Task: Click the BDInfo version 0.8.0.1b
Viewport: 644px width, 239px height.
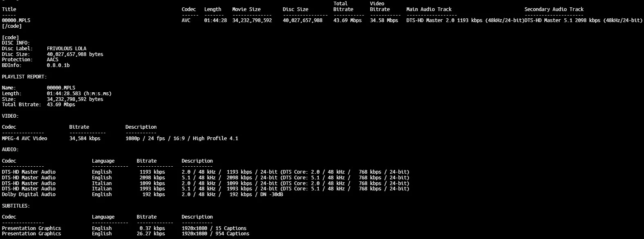Action: coord(58,65)
